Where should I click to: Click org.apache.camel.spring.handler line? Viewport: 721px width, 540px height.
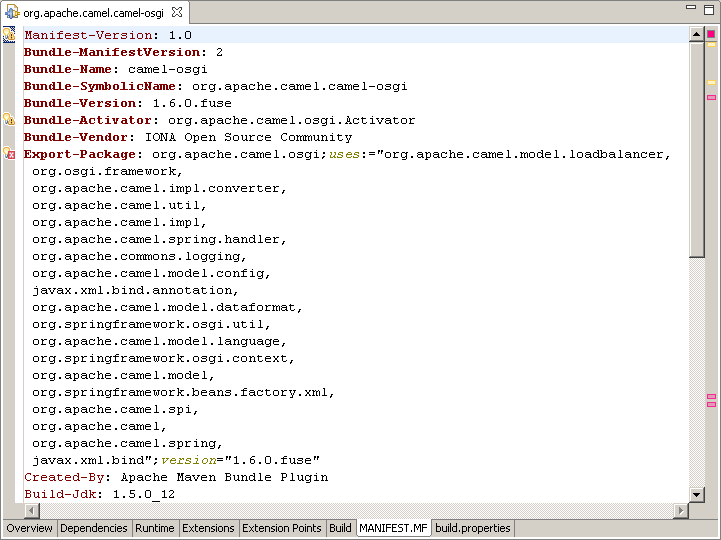click(x=160, y=239)
